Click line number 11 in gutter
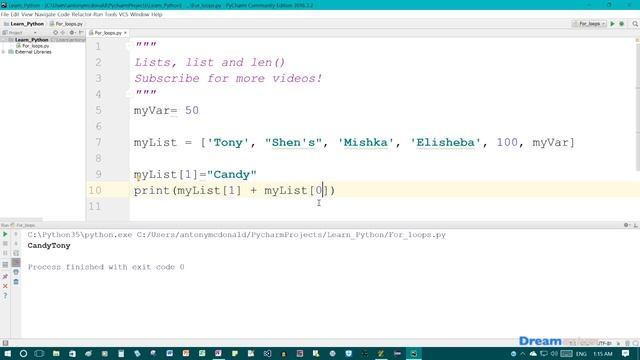Viewport: 640px width, 360px height. coord(95,206)
